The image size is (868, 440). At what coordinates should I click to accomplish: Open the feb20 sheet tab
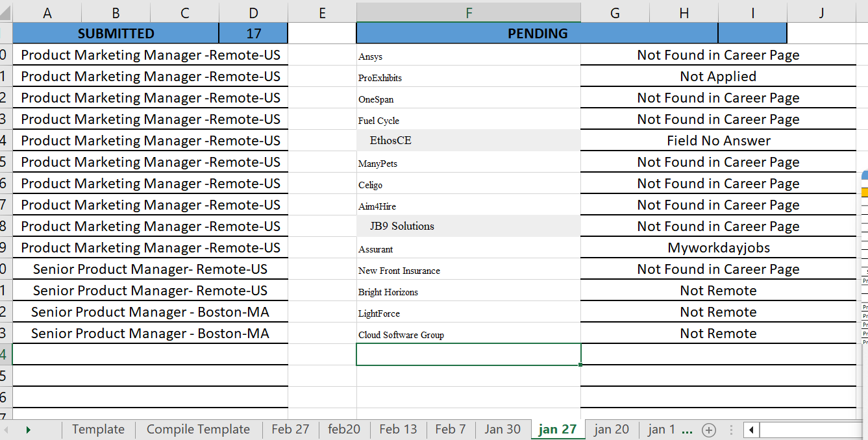pyautogui.click(x=344, y=430)
